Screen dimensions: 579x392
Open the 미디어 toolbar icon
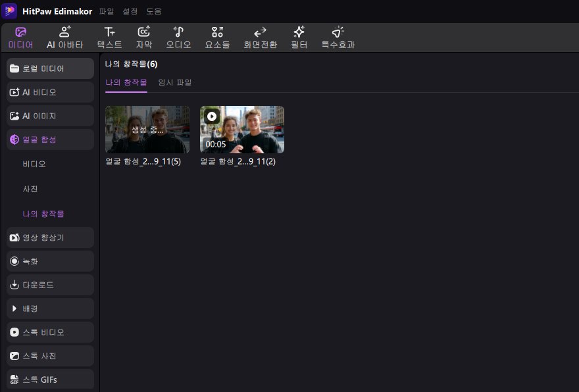pos(20,32)
